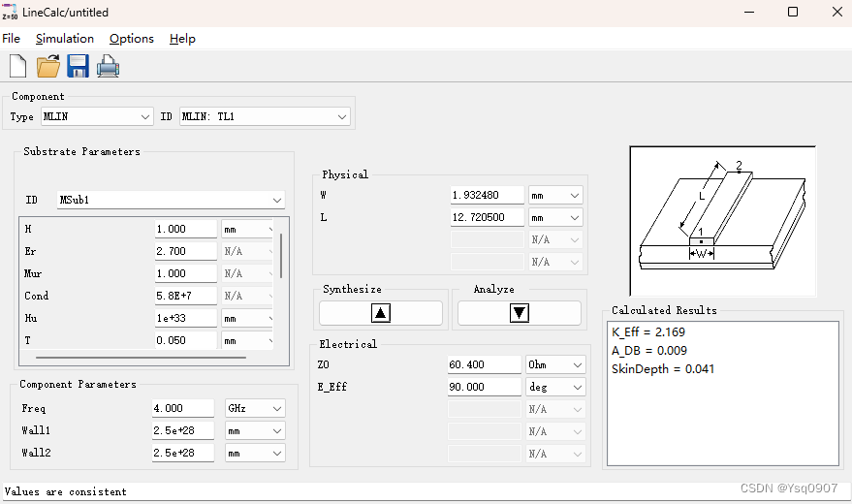
Task: Click the Z0 impedance field 60.400
Action: [484, 364]
